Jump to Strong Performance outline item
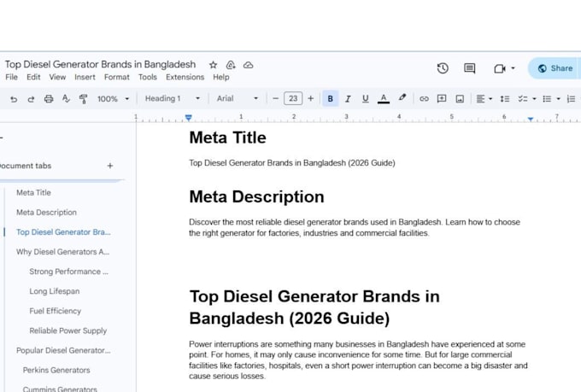Image resolution: width=581 pixels, height=392 pixels. coord(68,272)
